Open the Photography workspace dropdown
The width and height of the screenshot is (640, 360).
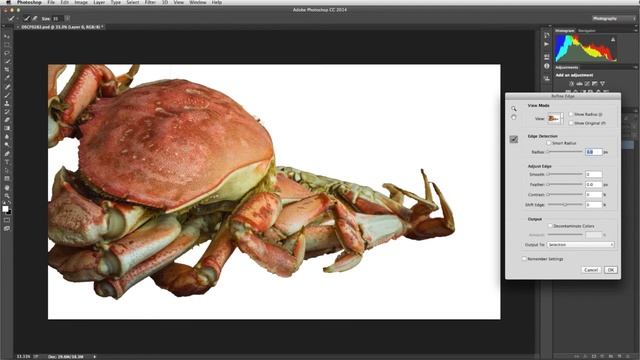(613, 18)
